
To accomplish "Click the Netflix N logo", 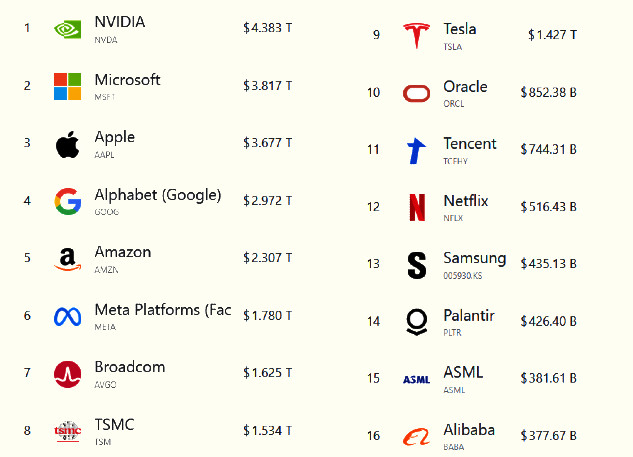I will pyautogui.click(x=416, y=207).
